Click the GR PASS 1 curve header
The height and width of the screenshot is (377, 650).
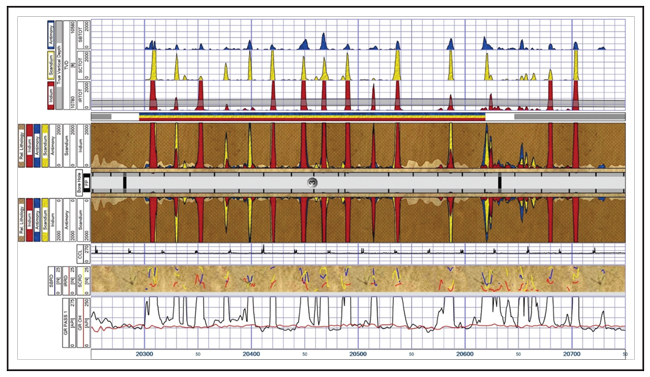(69, 322)
